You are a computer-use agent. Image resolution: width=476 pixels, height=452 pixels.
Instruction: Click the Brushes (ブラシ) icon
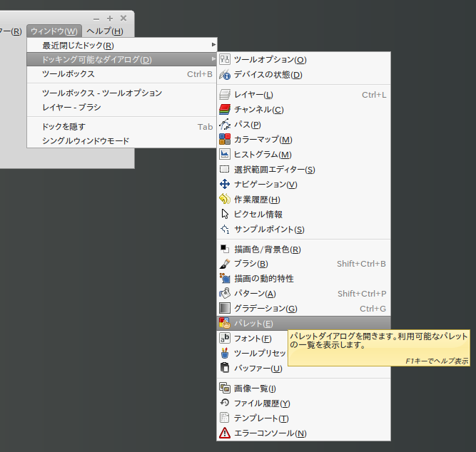225,264
